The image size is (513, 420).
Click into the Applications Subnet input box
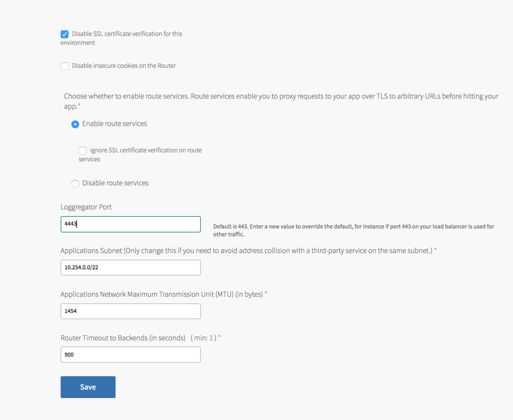tap(130, 268)
